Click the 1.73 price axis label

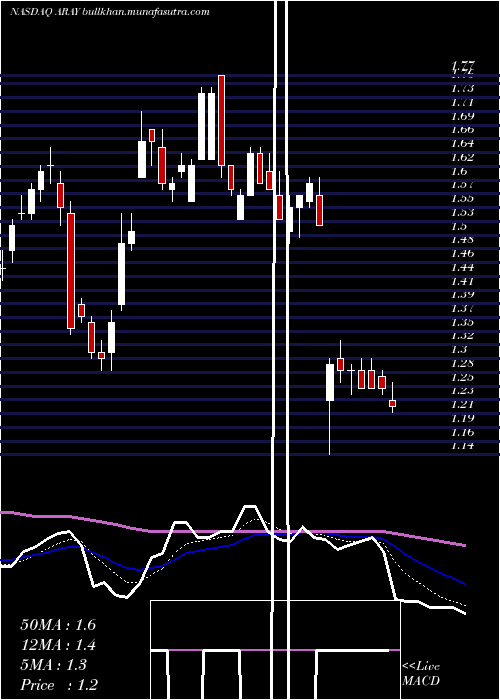click(462, 89)
